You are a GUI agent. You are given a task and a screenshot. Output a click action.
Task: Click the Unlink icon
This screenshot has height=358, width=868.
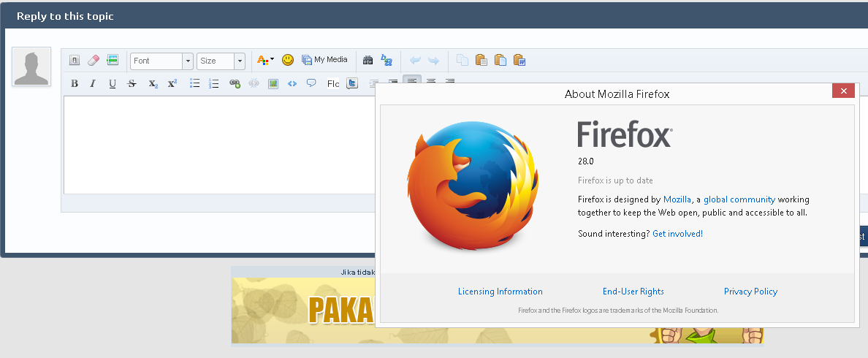tap(254, 83)
